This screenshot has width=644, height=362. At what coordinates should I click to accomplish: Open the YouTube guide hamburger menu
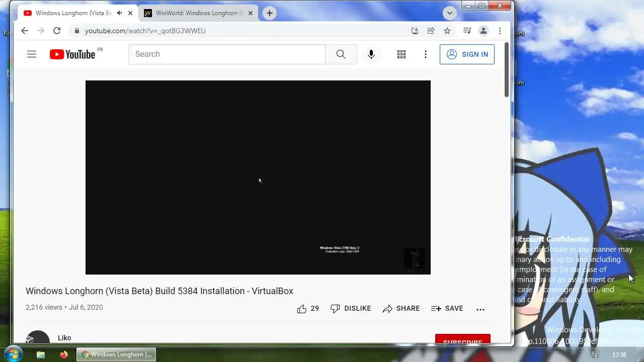point(32,54)
